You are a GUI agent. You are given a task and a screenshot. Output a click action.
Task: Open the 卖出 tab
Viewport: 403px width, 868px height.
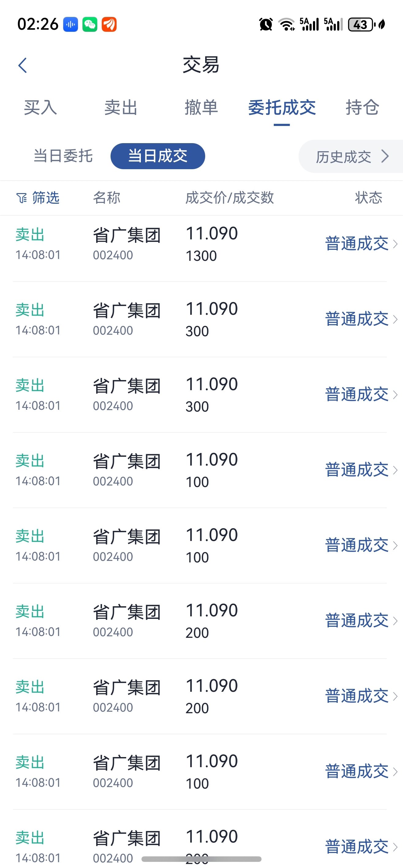(121, 108)
